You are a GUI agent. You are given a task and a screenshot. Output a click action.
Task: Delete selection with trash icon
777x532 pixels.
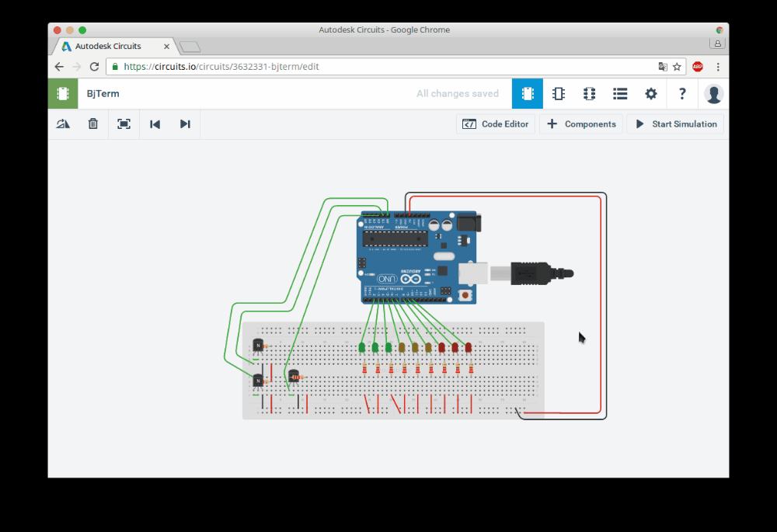(x=93, y=123)
